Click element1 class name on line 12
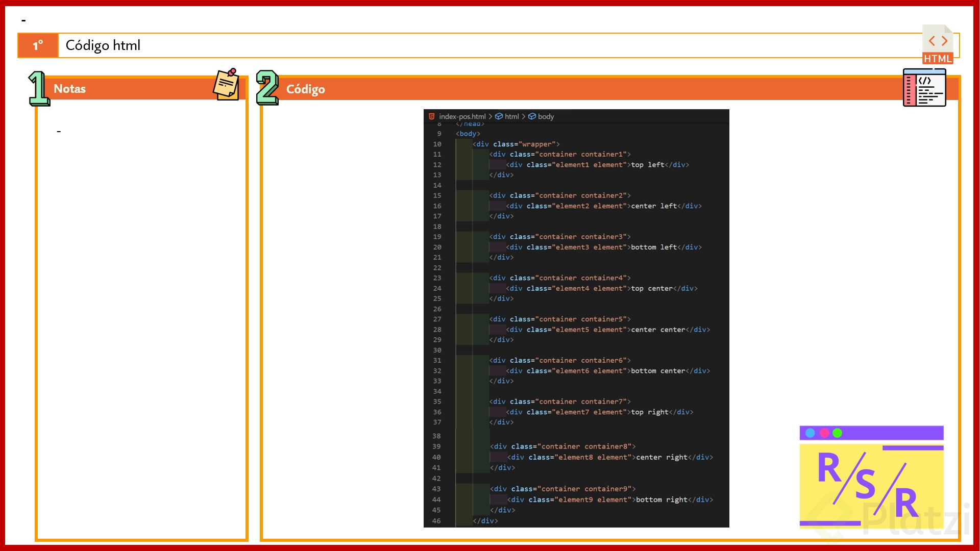The width and height of the screenshot is (980, 551). [572, 165]
